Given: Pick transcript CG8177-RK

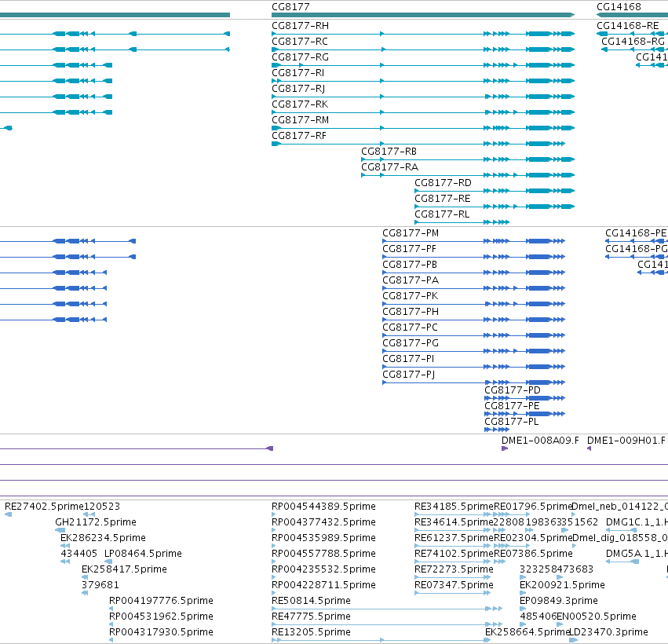Looking at the screenshot, I should click(300, 105).
